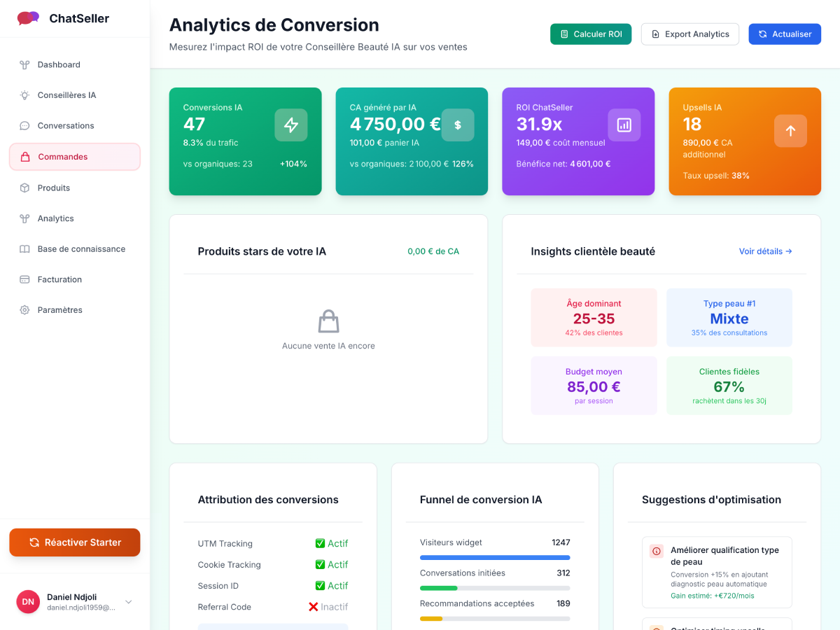This screenshot has width=840, height=630.
Task: Open the Paramètres gear icon
Action: coord(23,309)
